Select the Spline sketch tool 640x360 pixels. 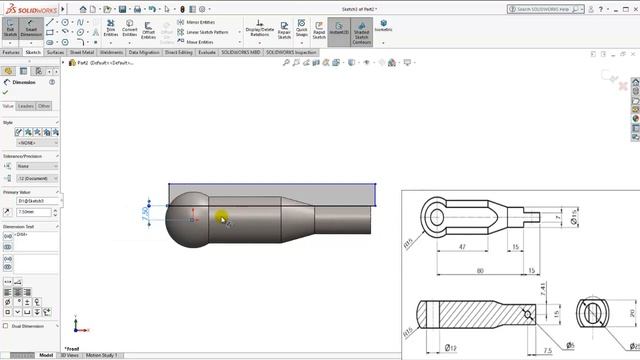click(80, 22)
